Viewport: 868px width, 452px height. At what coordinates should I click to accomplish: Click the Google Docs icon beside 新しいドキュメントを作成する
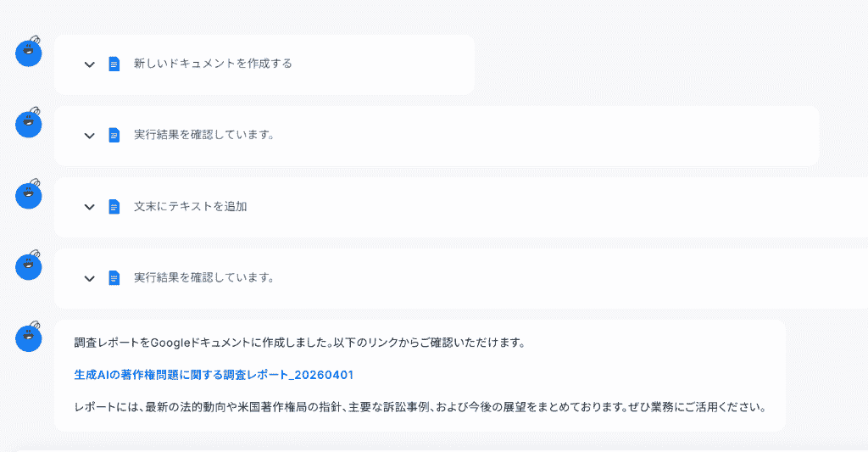(114, 64)
